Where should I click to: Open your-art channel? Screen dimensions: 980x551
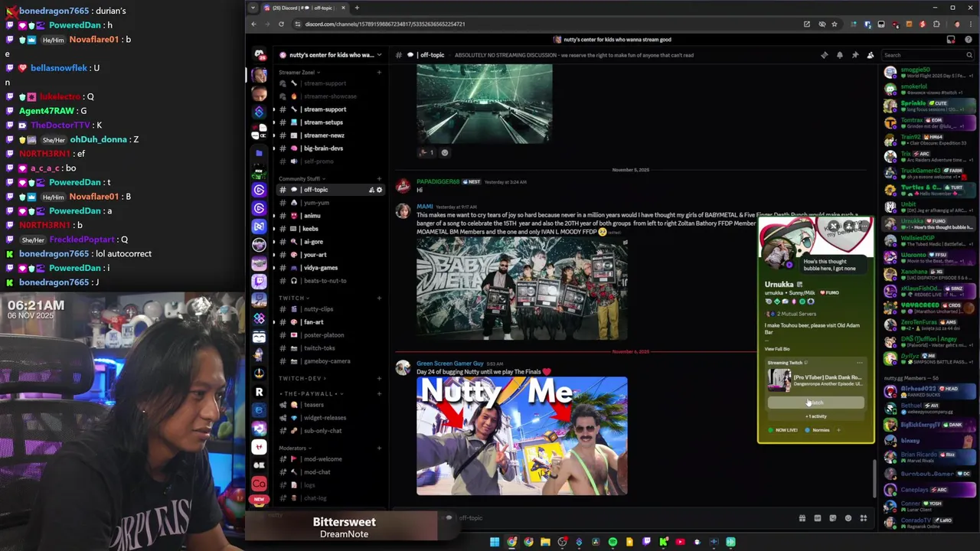tap(329, 255)
